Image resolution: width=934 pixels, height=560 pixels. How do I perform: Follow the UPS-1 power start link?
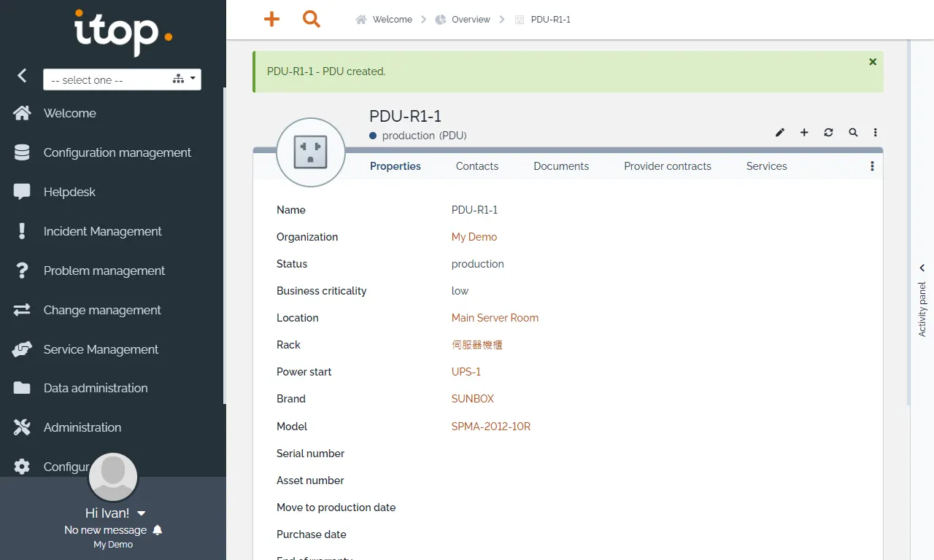466,372
